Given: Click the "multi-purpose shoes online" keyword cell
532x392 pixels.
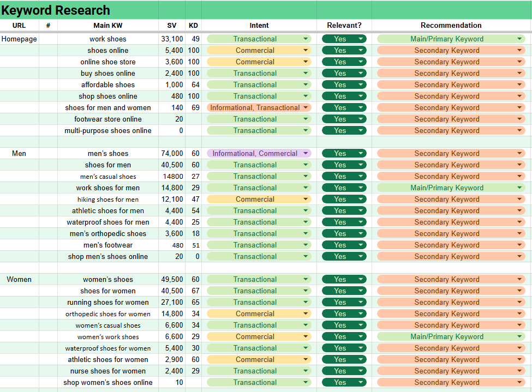Looking at the screenshot, I should pyautogui.click(x=107, y=130).
